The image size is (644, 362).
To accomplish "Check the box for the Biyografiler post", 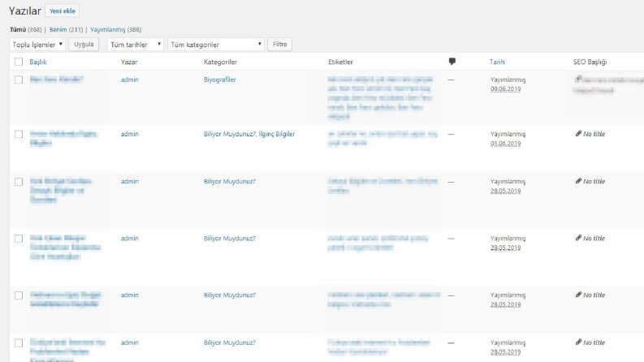I will [19, 80].
